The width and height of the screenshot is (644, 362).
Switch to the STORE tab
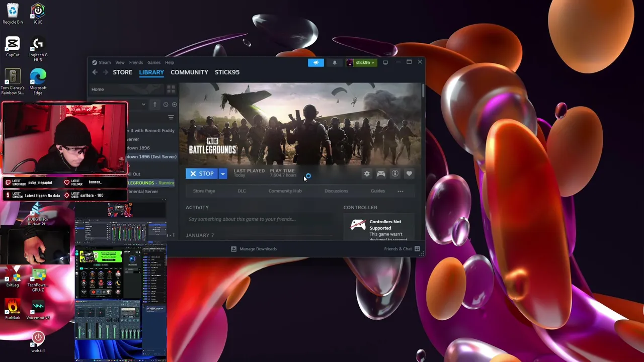click(122, 72)
